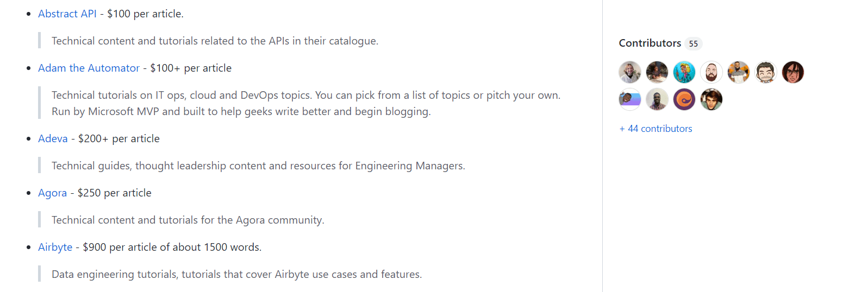Follow the Adeva link
868x292 pixels.
click(x=53, y=138)
